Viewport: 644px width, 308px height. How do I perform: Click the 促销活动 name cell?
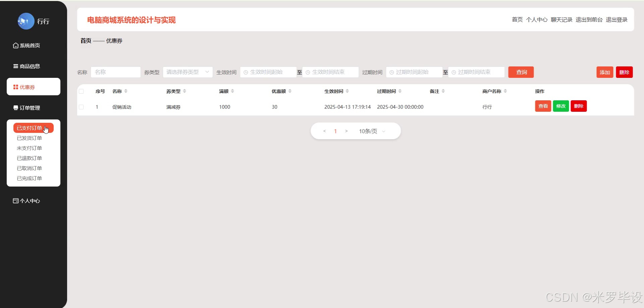122,107
